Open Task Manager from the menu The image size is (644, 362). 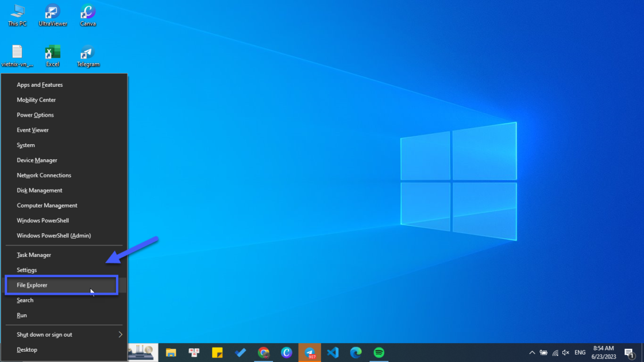(x=34, y=255)
